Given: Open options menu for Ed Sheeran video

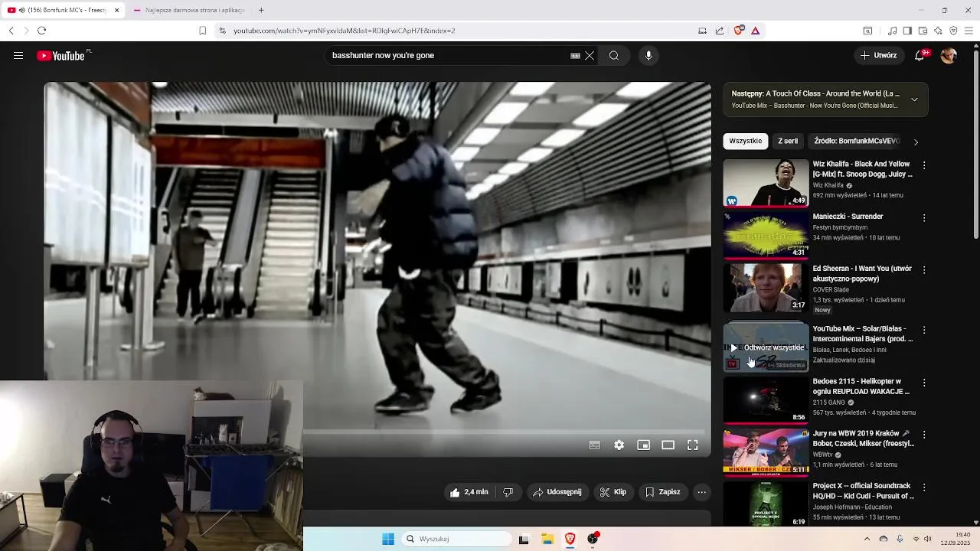Looking at the screenshot, I should (924, 270).
